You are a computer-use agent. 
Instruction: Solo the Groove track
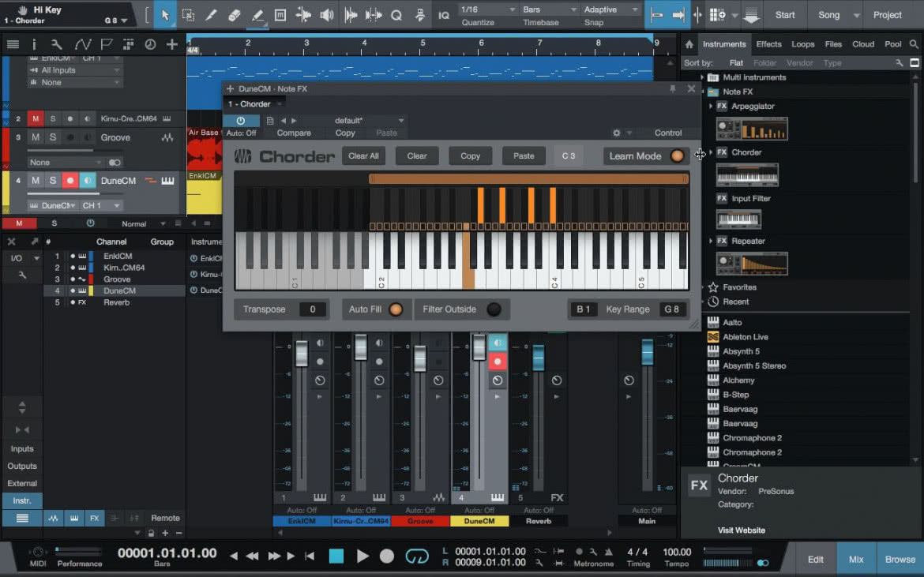tap(52, 137)
